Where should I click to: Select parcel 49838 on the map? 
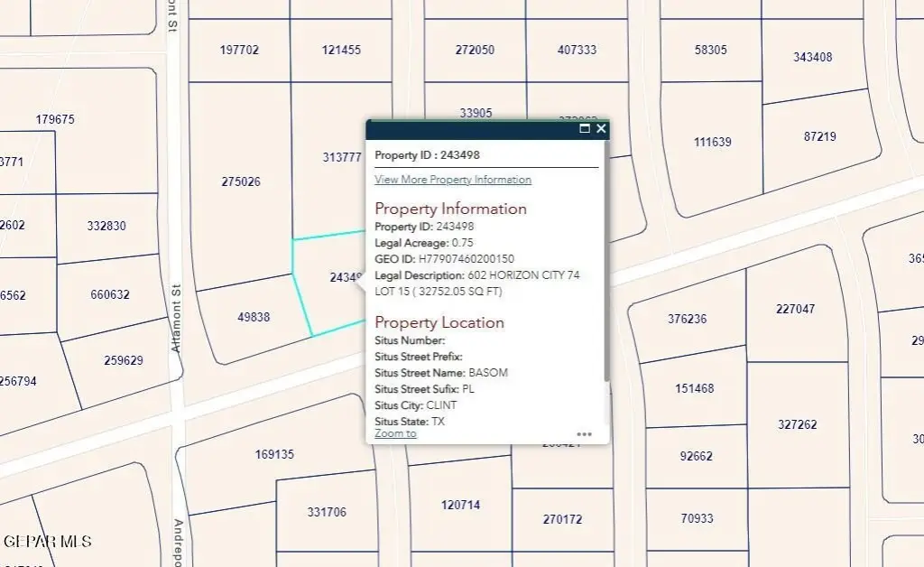[254, 317]
